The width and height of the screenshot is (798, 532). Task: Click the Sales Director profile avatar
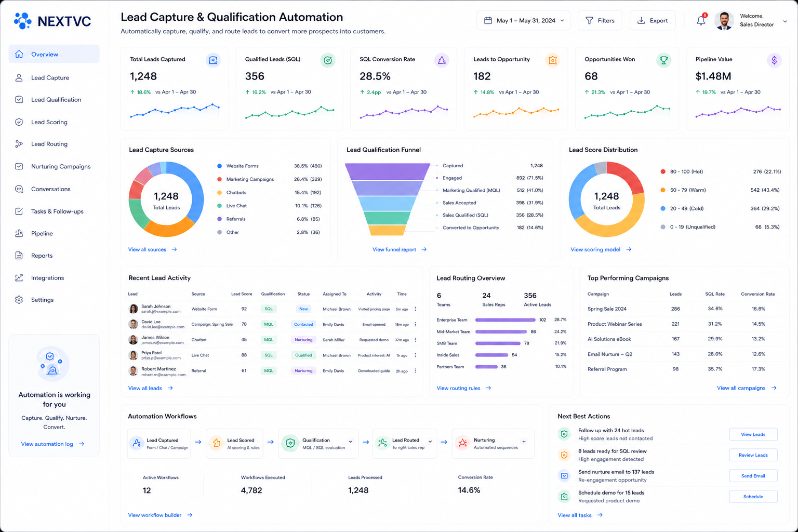(724, 21)
